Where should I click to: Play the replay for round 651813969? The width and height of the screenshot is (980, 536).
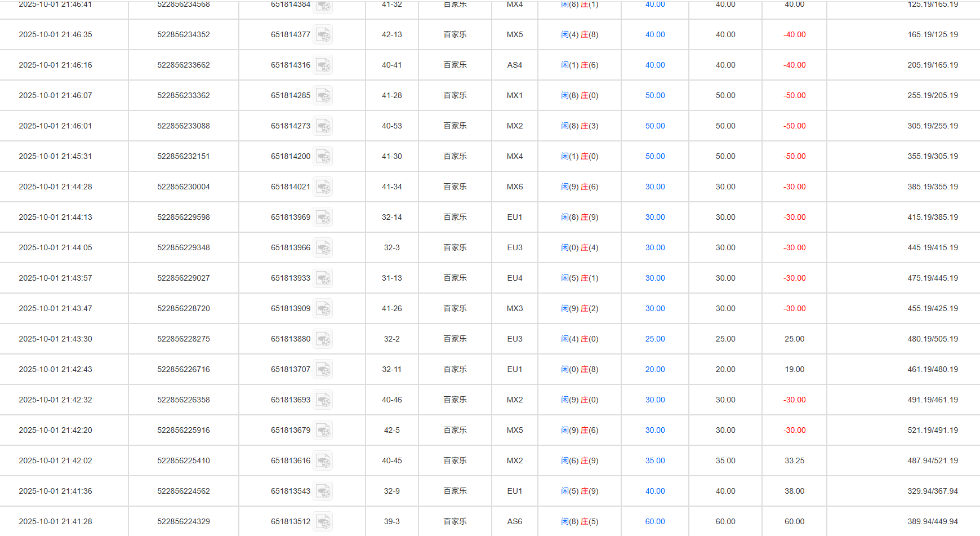pyautogui.click(x=323, y=218)
